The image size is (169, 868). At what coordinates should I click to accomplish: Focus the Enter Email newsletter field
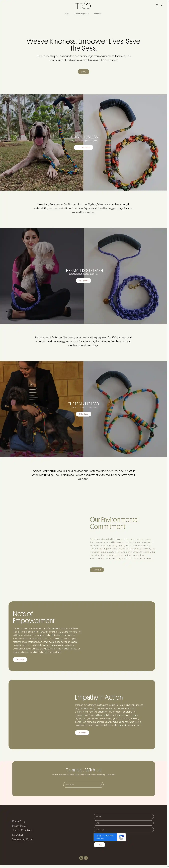coord(83,784)
